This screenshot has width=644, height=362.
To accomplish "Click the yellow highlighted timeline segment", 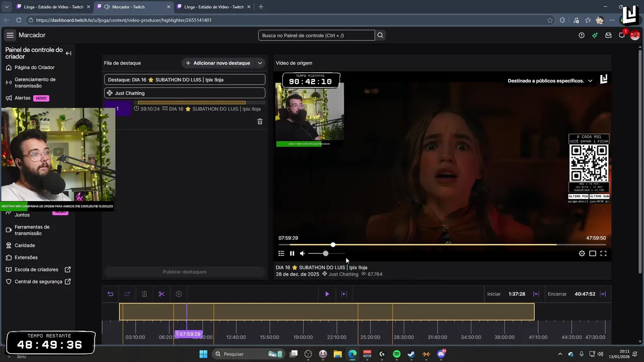I will [327, 312].
